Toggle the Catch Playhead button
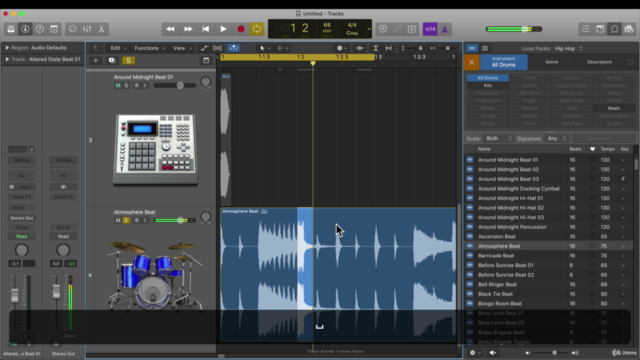 (x=233, y=48)
